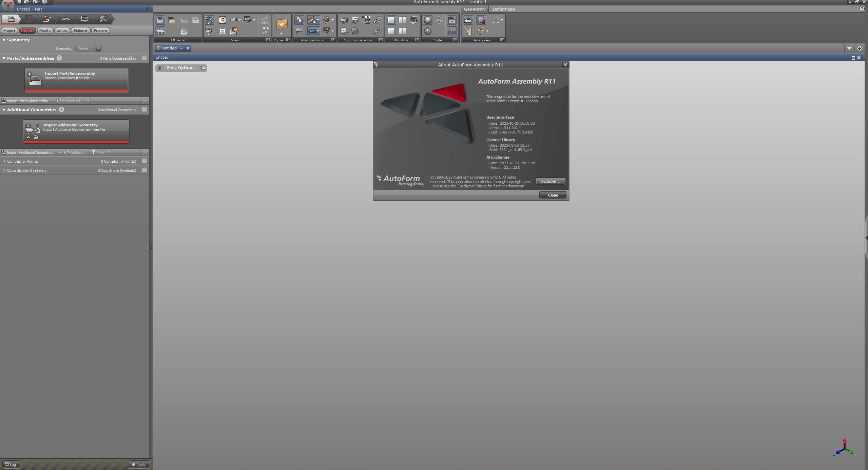
Task: Tick the Curves & Points checkbox
Action: (x=144, y=161)
